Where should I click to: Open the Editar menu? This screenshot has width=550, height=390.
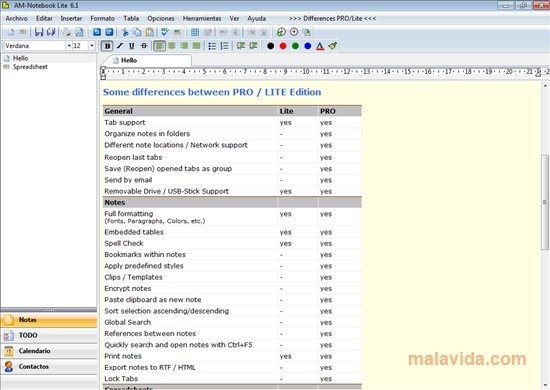[x=44, y=18]
